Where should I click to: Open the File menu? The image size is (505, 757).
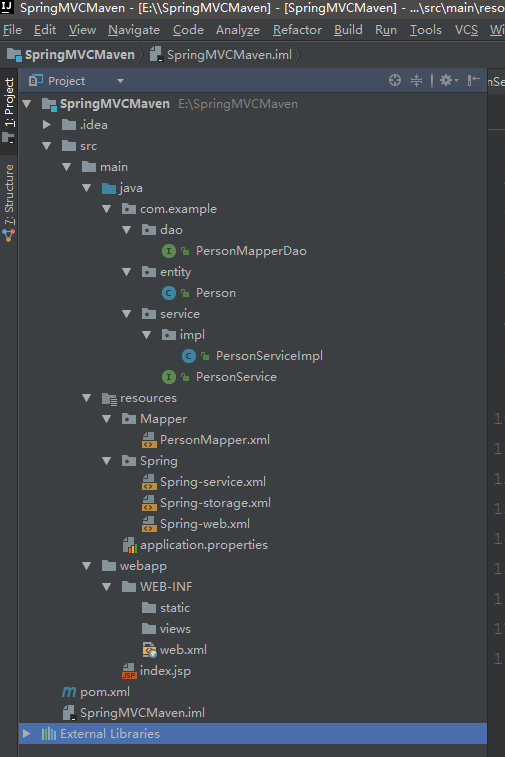point(12,30)
